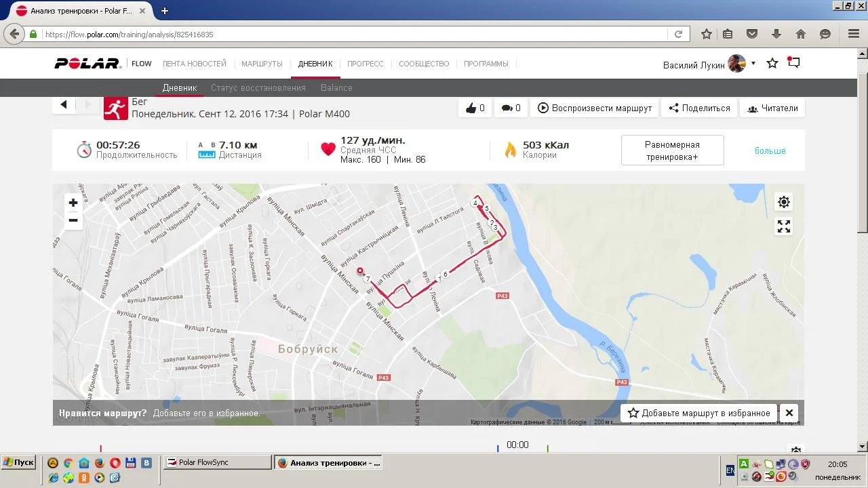Open Polar notifications speech bubble
This screenshot has width=868, height=488.
coord(793,63)
